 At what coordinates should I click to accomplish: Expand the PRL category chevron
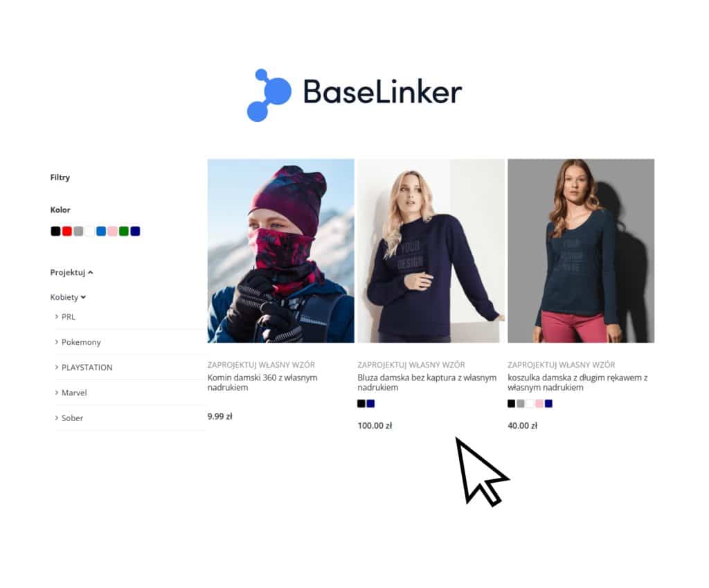[57, 317]
